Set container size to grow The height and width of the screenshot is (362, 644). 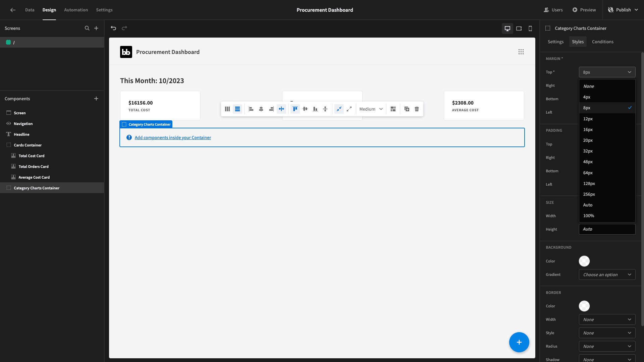pyautogui.click(x=349, y=109)
